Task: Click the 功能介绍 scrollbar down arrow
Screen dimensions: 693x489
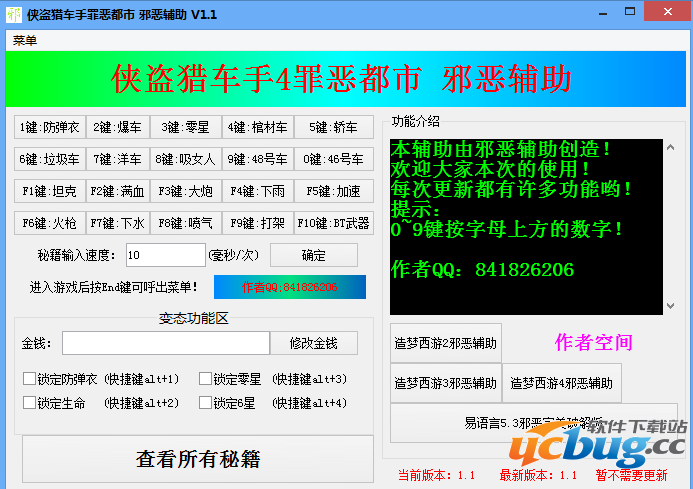Action: coord(670,306)
